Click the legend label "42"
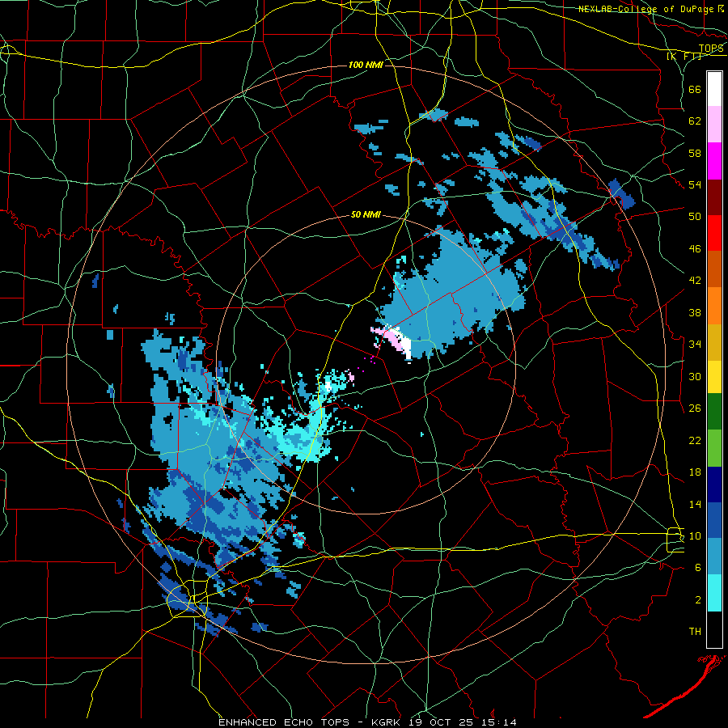Viewport: 728px width, 728px height. point(695,281)
